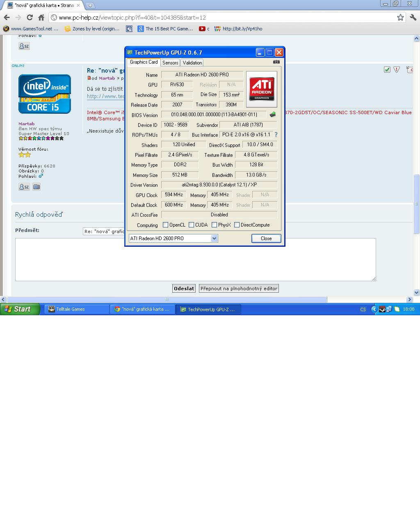Expand the ATI Radeon HD 2600 PRO dropdown
The height and width of the screenshot is (532, 420).
(x=214, y=238)
